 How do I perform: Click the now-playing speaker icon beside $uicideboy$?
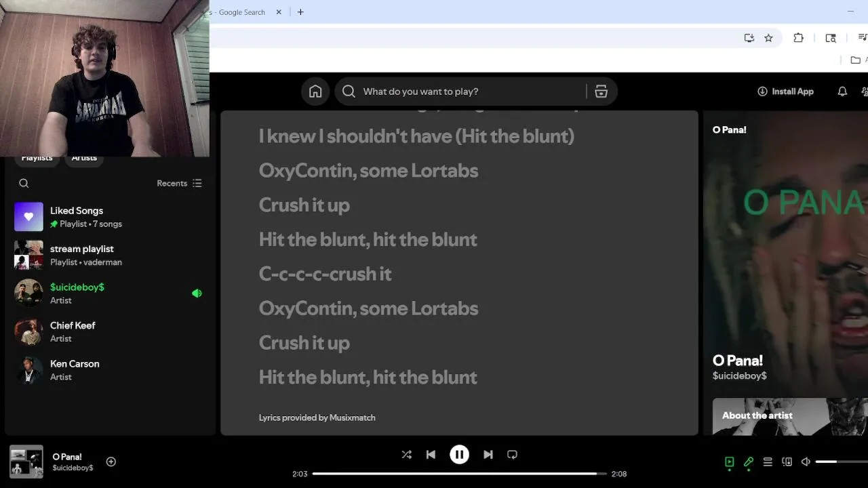tap(197, 293)
